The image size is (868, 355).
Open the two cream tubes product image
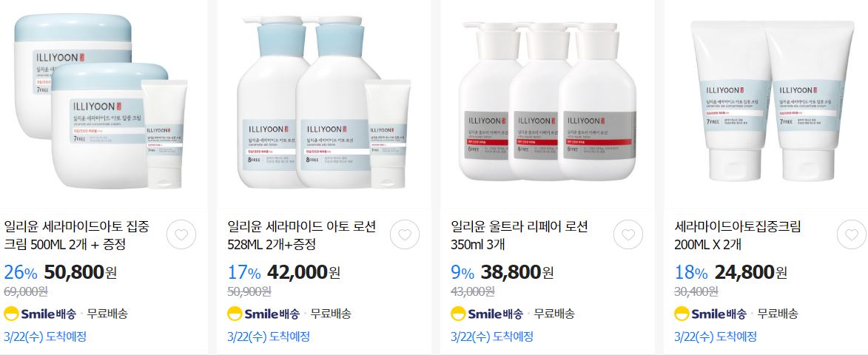coord(771,102)
